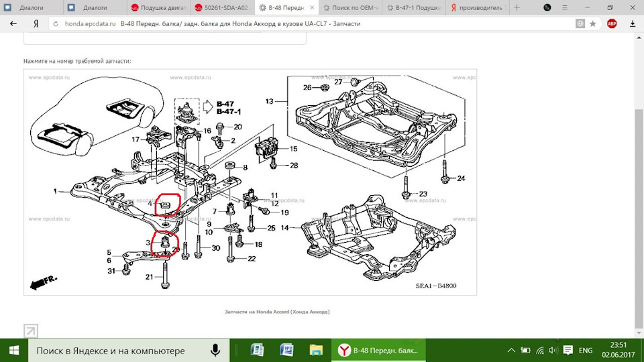
Task: Click the page vertical scrollbar thumb
Action: (x=639, y=217)
